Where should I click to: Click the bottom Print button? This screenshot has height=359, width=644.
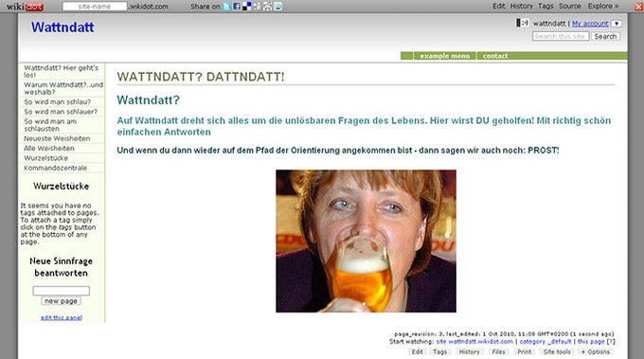click(524, 352)
